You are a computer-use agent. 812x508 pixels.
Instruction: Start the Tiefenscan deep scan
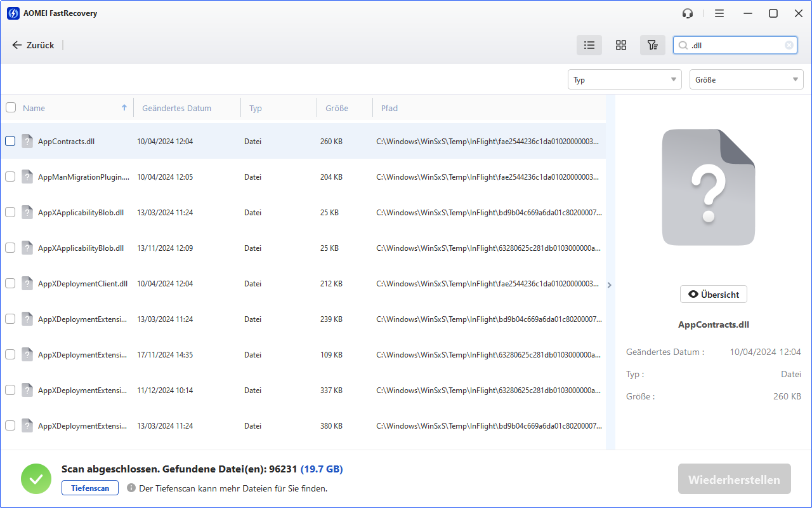pos(89,488)
